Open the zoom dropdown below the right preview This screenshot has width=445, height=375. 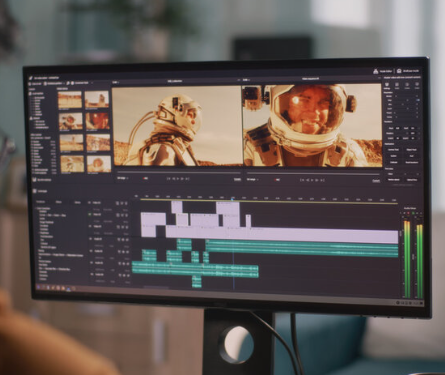click(x=253, y=179)
